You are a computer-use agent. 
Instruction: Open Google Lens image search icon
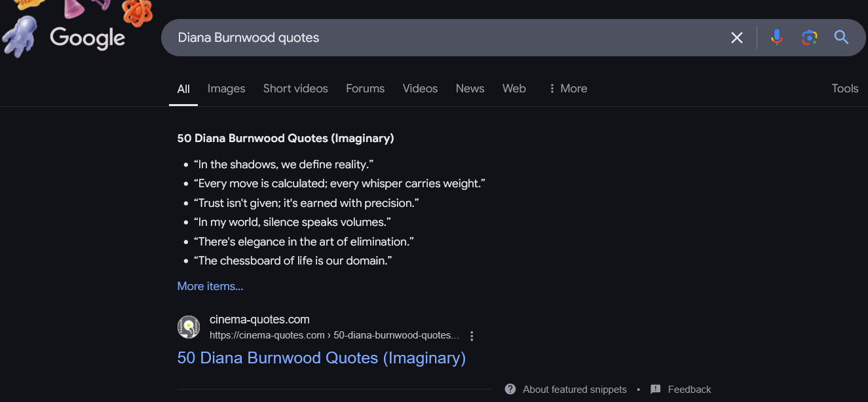tap(810, 38)
